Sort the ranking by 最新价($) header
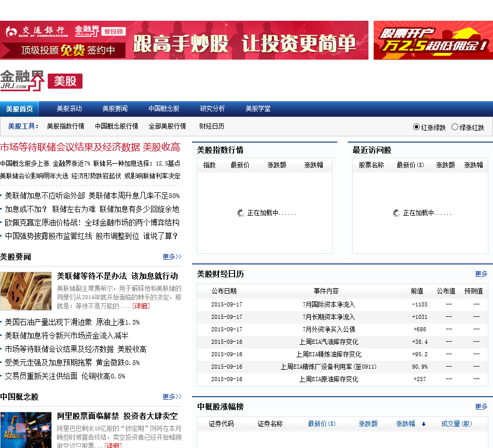The width and height of the screenshot is (493, 448). point(322,424)
